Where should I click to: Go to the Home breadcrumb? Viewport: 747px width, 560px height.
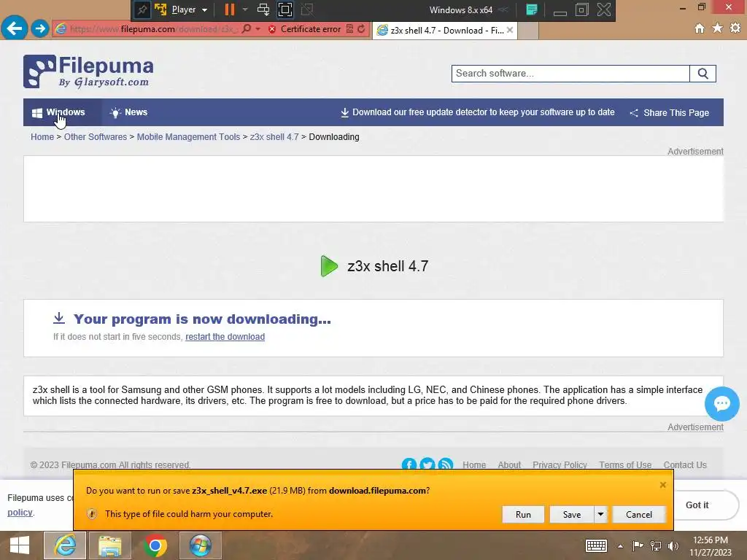[x=42, y=136]
